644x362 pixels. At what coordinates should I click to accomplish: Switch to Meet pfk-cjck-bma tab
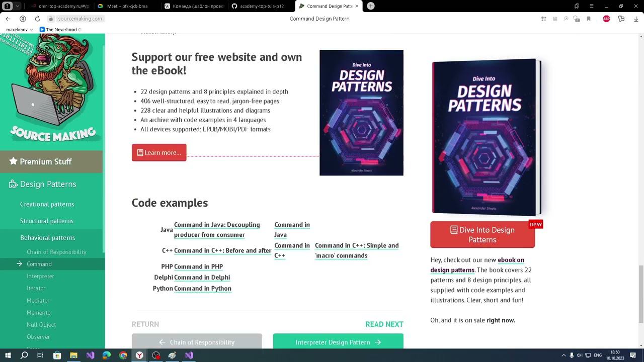pos(127,6)
